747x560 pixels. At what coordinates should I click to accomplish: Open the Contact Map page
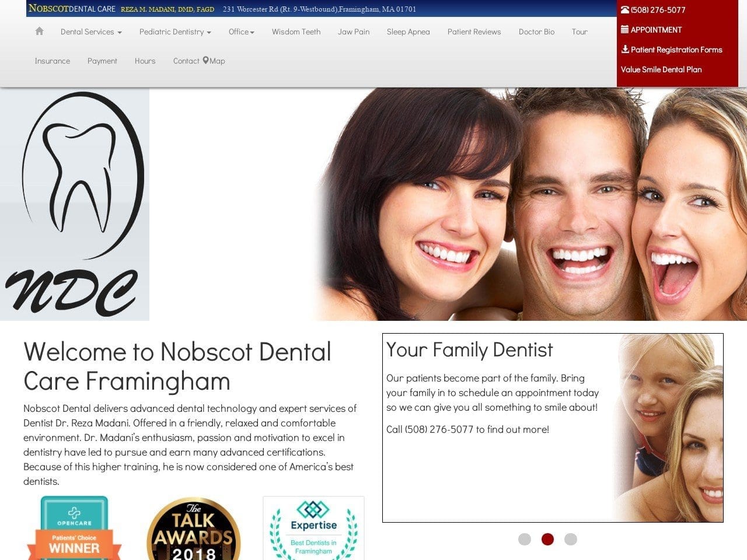tap(199, 61)
